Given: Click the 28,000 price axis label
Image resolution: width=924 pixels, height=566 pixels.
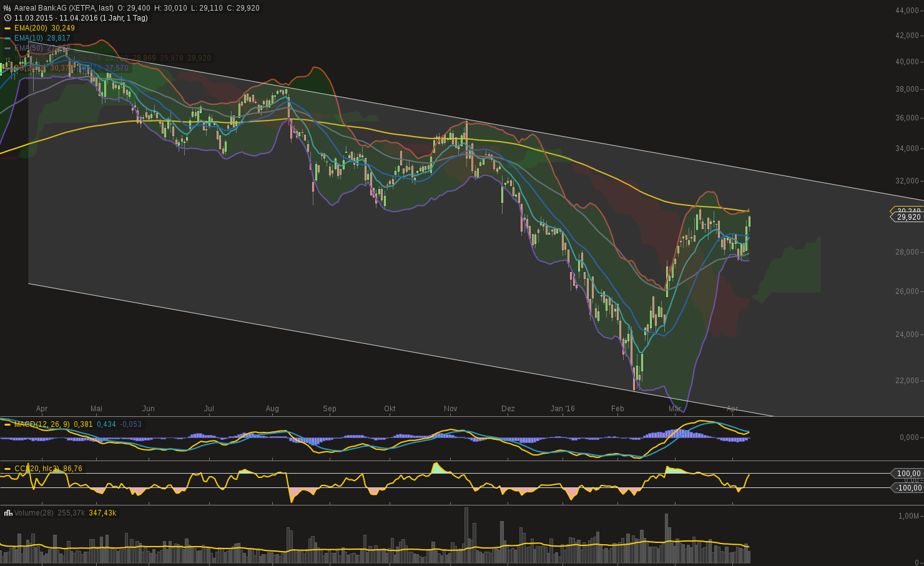Looking at the screenshot, I should (907, 252).
